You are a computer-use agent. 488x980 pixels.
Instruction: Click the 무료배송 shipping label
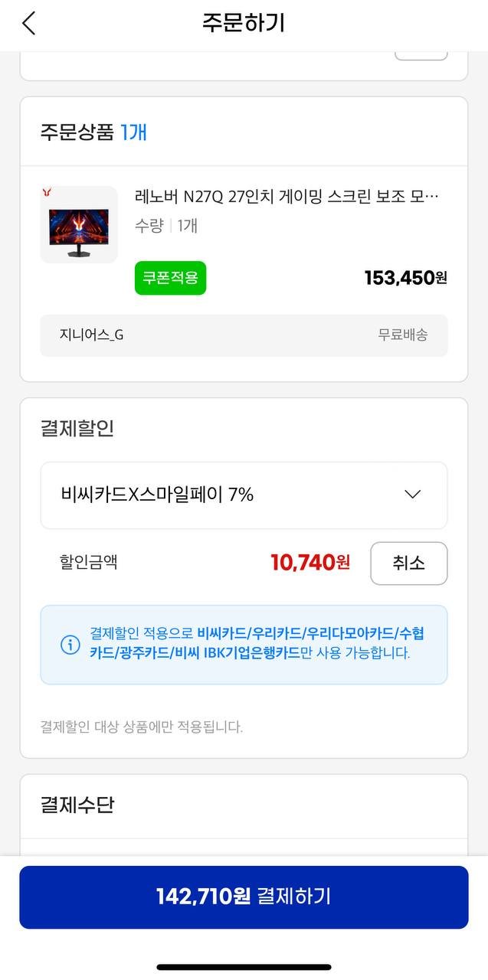(403, 335)
